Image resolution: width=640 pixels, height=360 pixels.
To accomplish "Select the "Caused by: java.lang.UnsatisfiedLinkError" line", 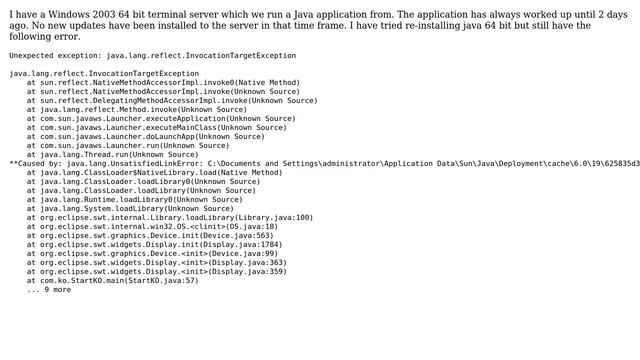I will pyautogui.click(x=324, y=163).
